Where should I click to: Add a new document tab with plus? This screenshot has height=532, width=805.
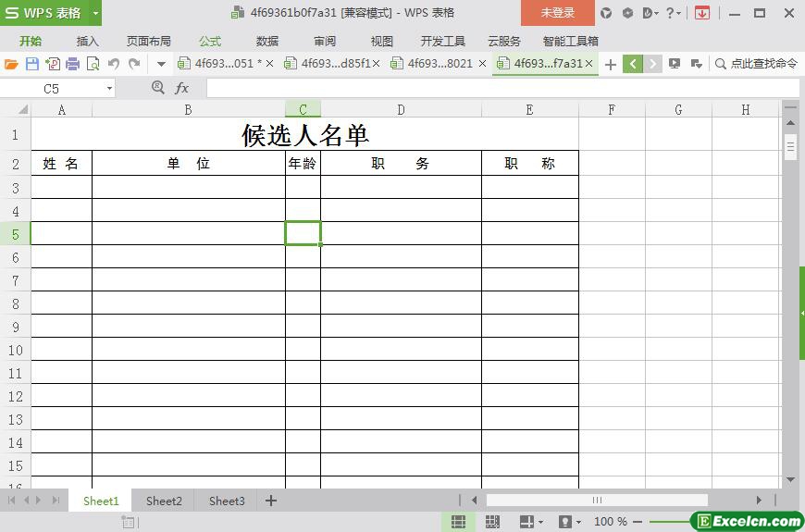611,64
